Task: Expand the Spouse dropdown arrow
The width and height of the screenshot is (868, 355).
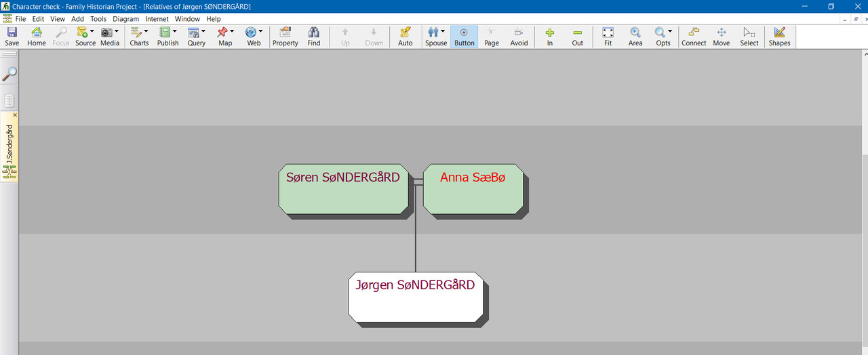Action: (443, 32)
